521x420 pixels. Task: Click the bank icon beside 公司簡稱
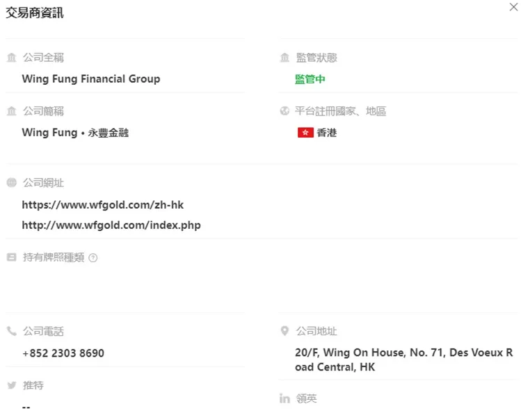click(12, 111)
